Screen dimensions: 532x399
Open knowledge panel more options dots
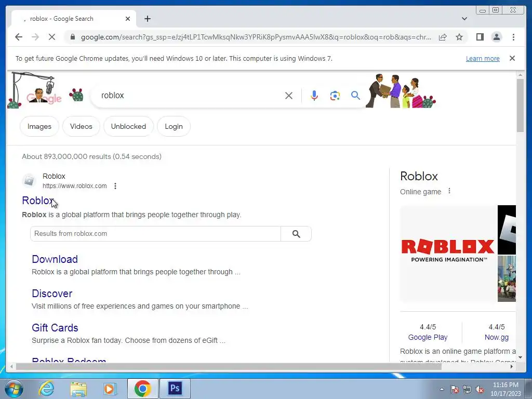click(449, 191)
